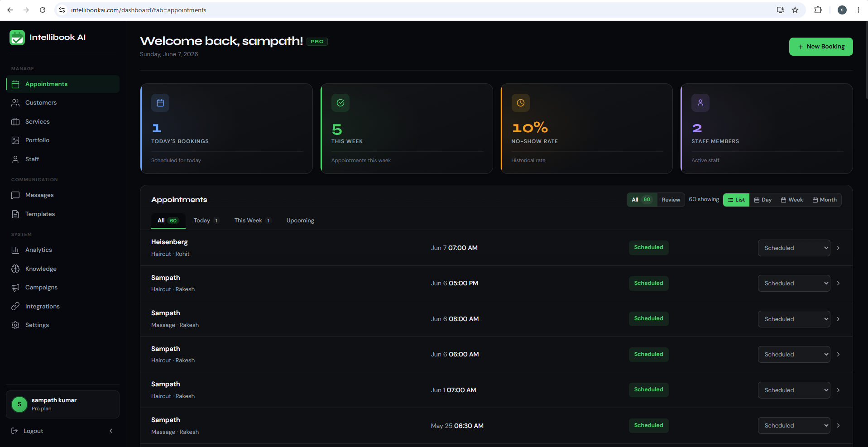Click the Today's Bookings calendar icon

pos(160,103)
